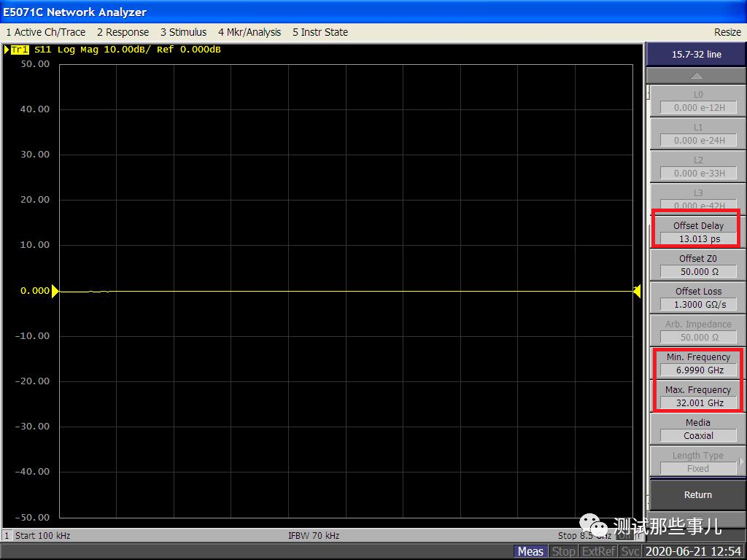
Task: Open the 3 Stimulus menu
Action: click(x=183, y=32)
